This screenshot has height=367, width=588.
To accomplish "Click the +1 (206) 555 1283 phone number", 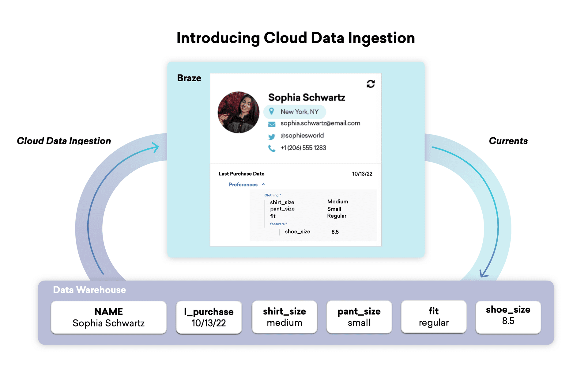I will [303, 148].
